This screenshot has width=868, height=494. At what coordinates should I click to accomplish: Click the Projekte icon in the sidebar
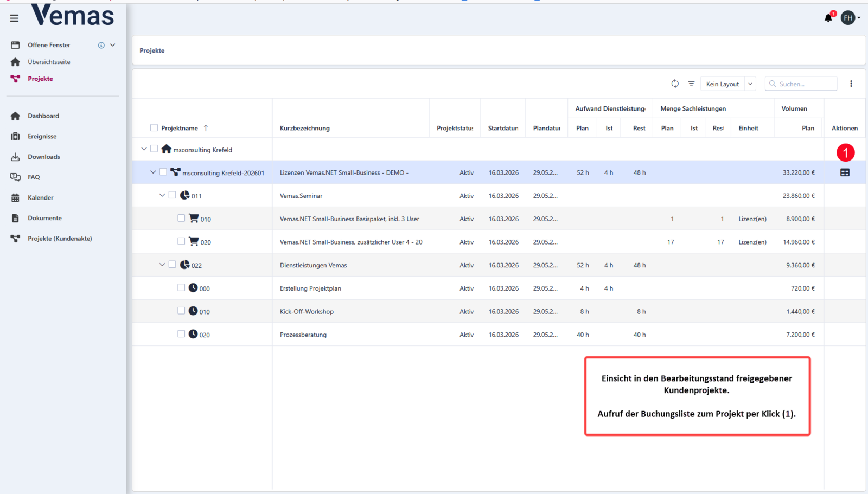tap(15, 79)
